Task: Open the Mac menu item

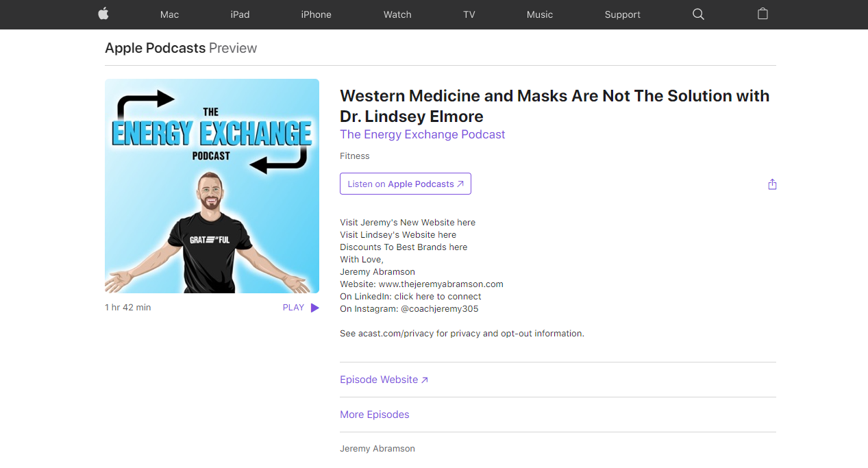Action: pos(169,14)
